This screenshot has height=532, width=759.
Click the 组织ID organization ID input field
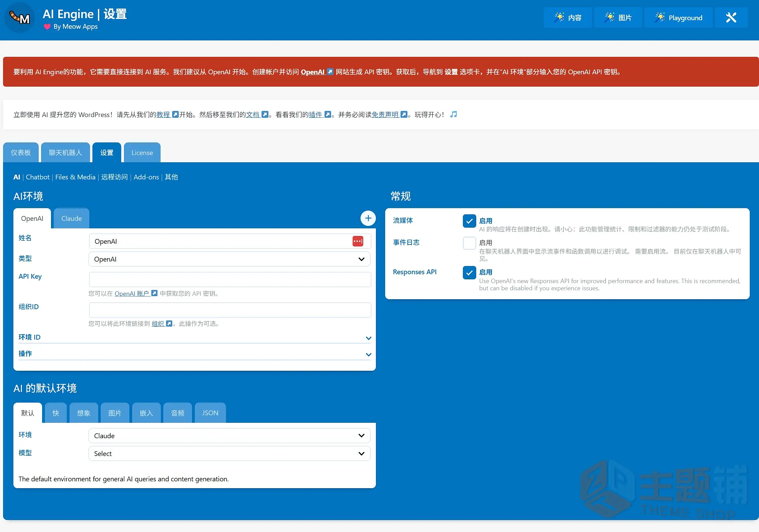point(230,310)
